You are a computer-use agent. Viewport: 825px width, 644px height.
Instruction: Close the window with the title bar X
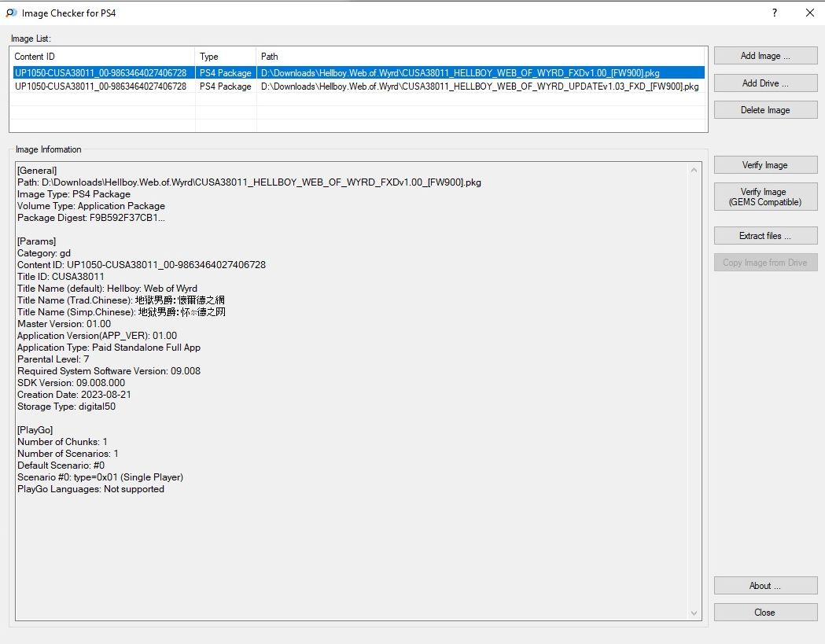pyautogui.click(x=810, y=13)
